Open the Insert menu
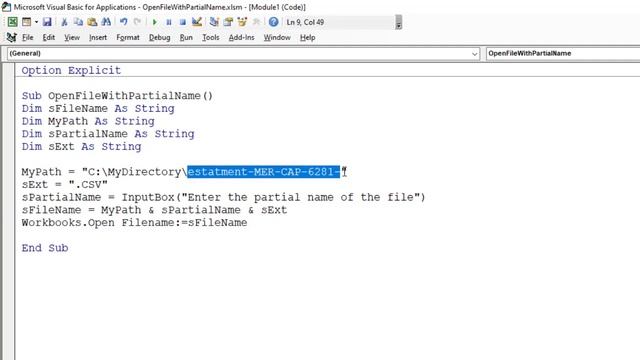Viewport: 640px width, 360px height. (98, 38)
